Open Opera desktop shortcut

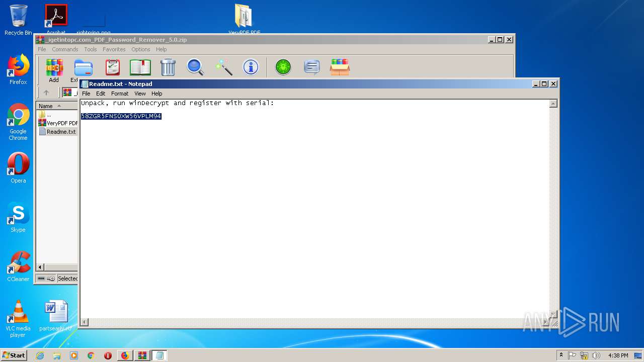(x=18, y=168)
